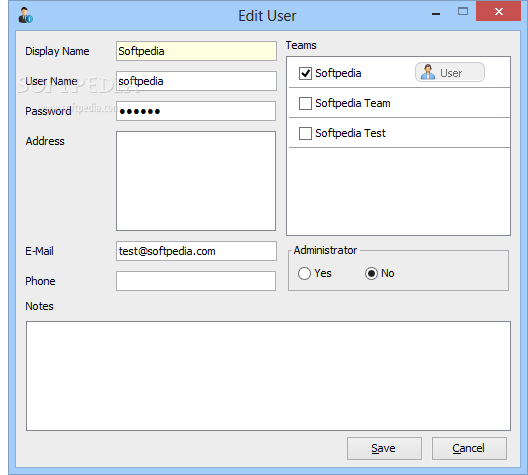Focus the empty Phone field
This screenshot has height=475, width=528.
click(x=196, y=281)
